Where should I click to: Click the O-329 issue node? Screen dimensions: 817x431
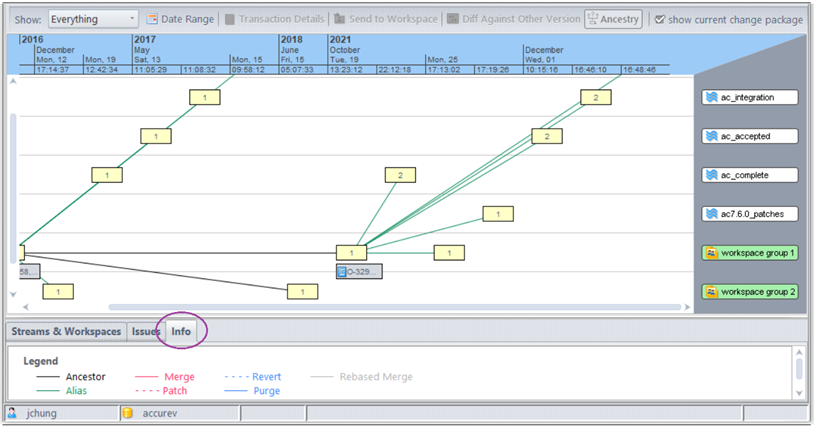click(x=359, y=271)
